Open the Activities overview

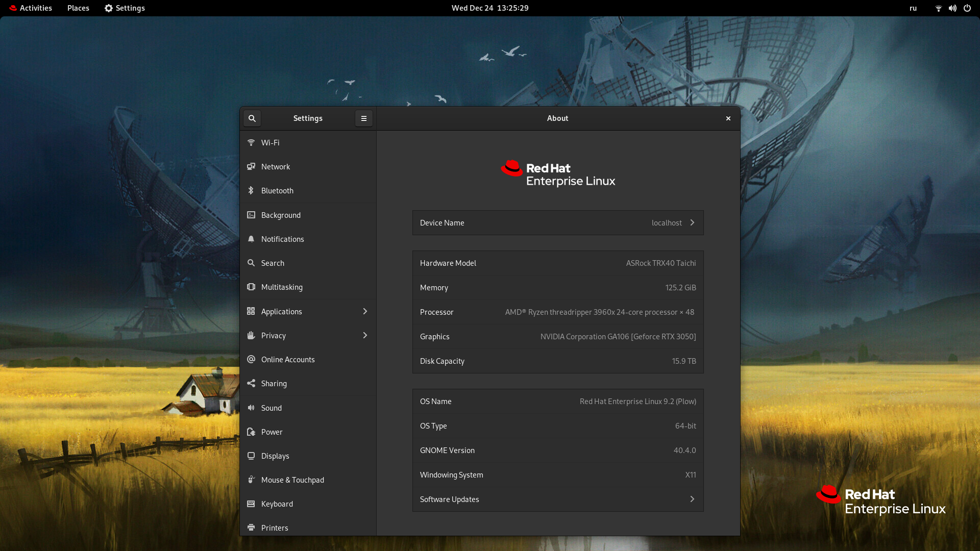[x=31, y=8]
